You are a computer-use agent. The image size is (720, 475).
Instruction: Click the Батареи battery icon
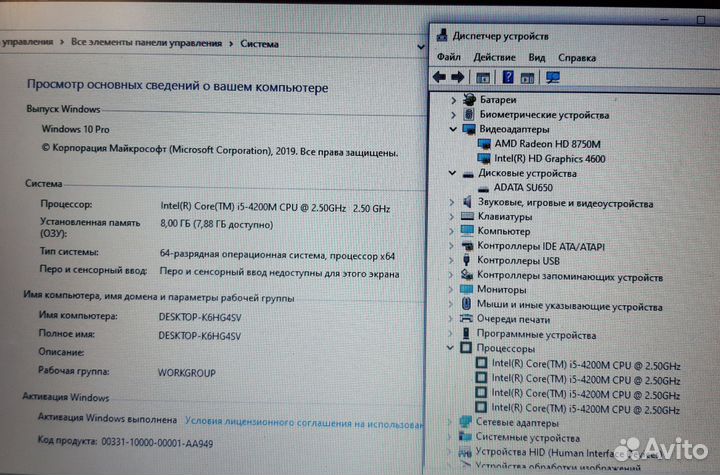469,99
